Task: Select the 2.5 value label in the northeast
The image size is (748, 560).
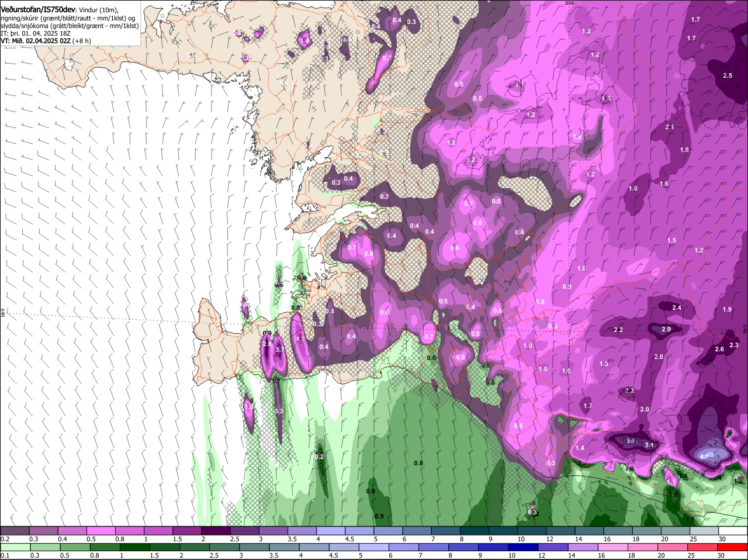Action: [x=728, y=76]
